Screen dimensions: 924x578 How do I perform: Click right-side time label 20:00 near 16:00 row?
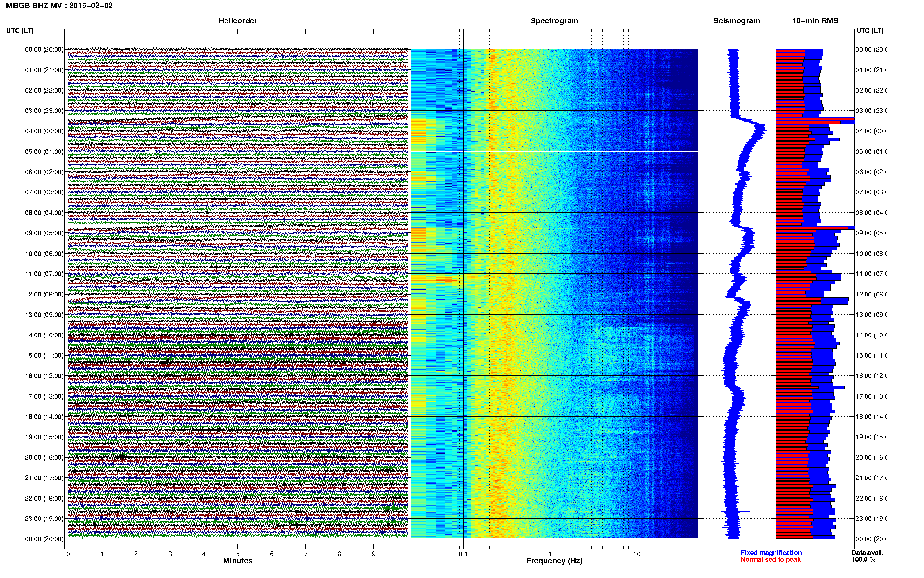tap(871, 457)
